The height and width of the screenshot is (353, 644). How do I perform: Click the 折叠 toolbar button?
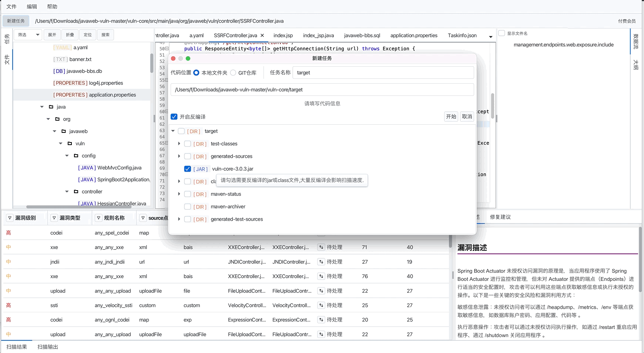coord(70,35)
